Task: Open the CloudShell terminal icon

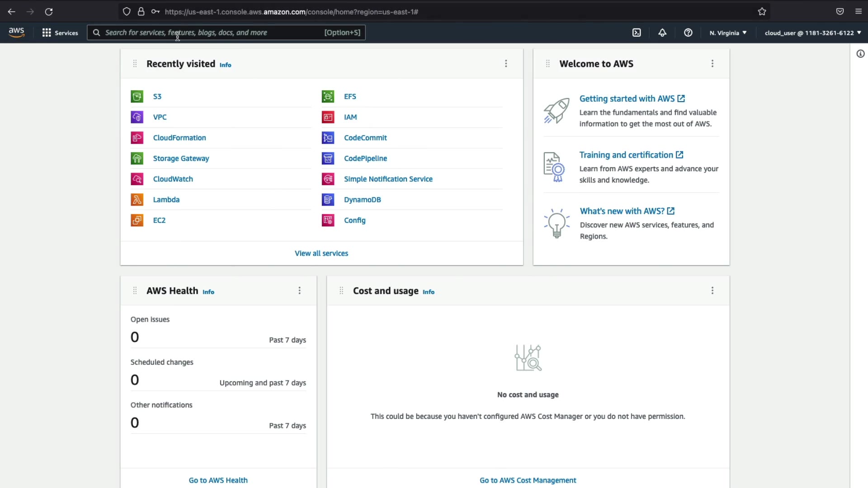Action: tap(637, 33)
